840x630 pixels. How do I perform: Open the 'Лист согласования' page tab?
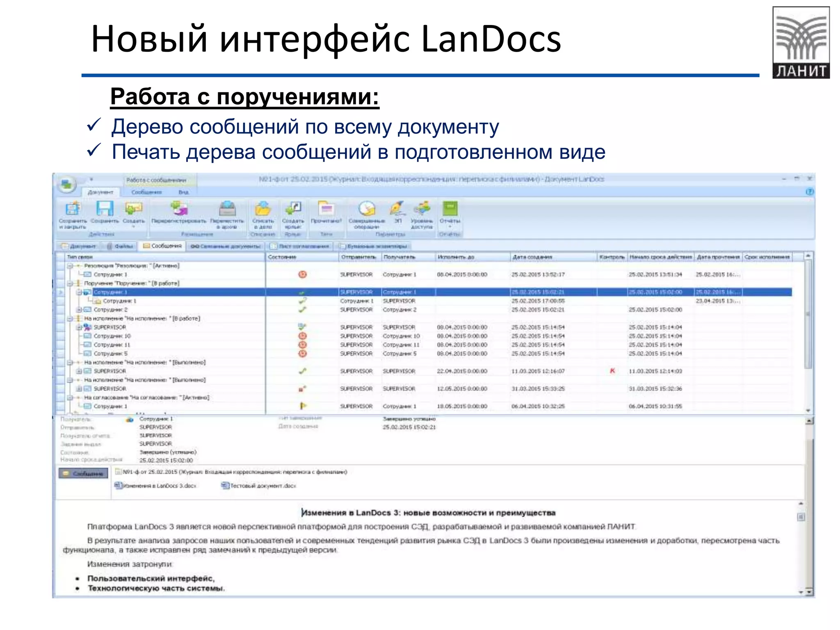point(300,246)
